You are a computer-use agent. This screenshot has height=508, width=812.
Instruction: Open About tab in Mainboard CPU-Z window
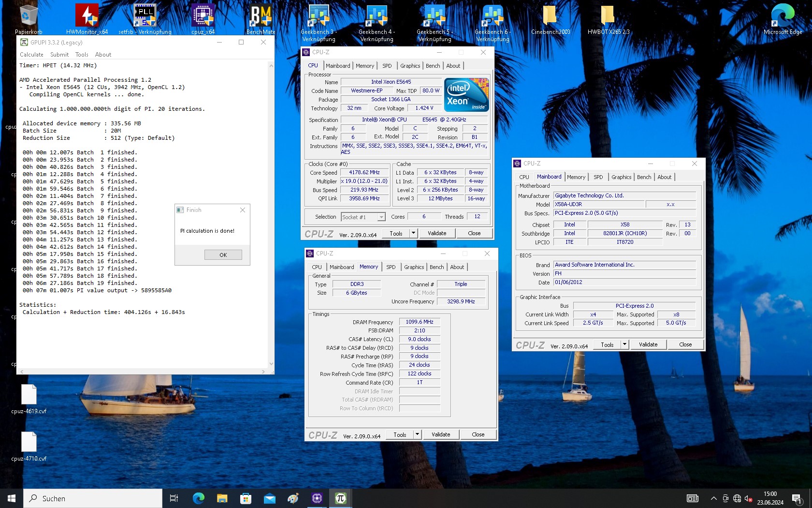click(x=665, y=177)
